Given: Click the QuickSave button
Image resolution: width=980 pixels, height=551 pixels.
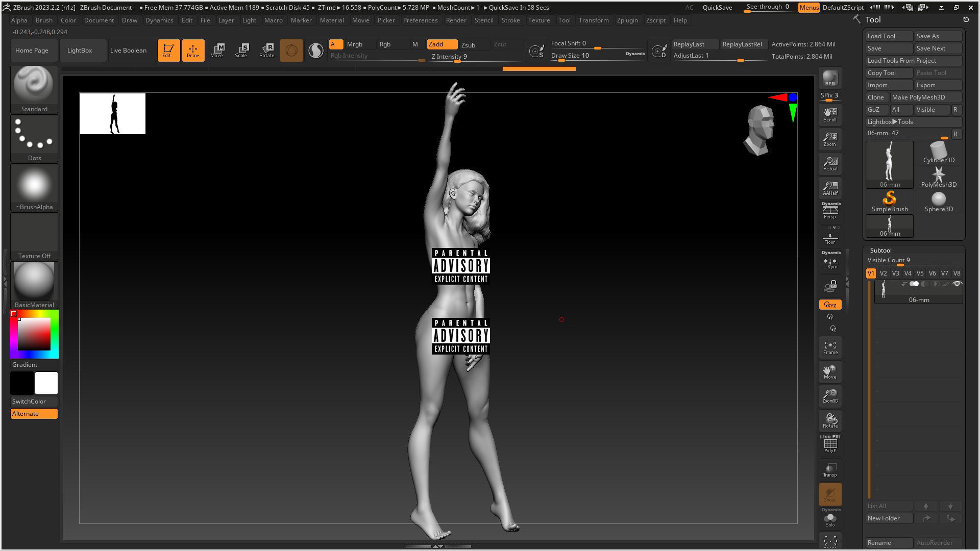Looking at the screenshot, I should coord(717,7).
